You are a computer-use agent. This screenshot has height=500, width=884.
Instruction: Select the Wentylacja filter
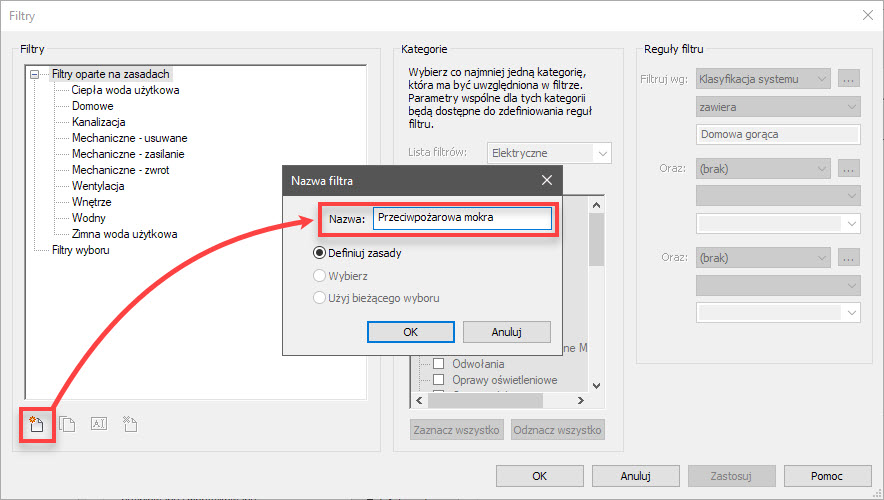tap(98, 186)
